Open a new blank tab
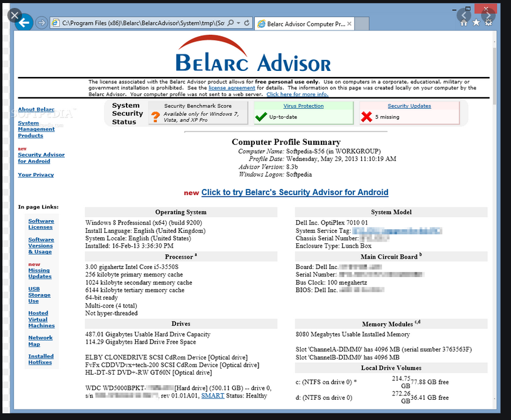The width and height of the screenshot is (511, 420). (x=362, y=24)
